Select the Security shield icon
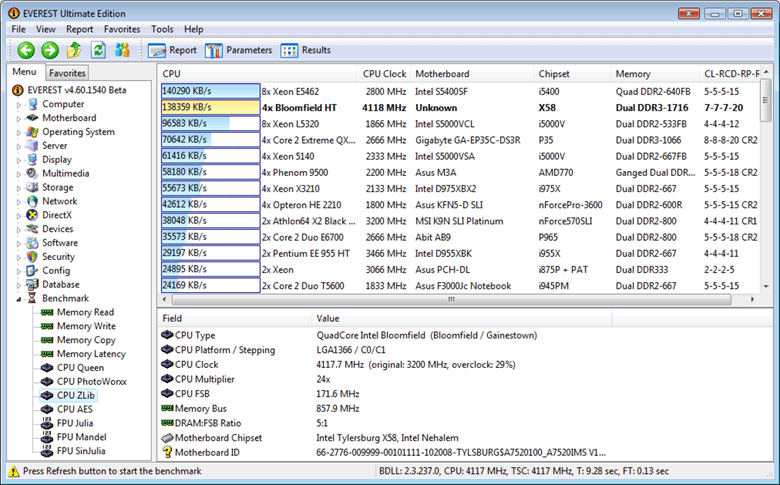The height and width of the screenshot is (485, 780). pos(32,257)
